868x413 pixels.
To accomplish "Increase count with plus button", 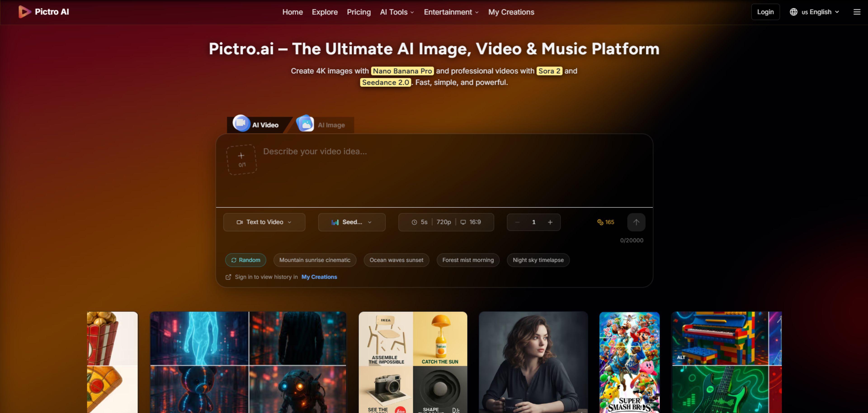I will pyautogui.click(x=550, y=222).
